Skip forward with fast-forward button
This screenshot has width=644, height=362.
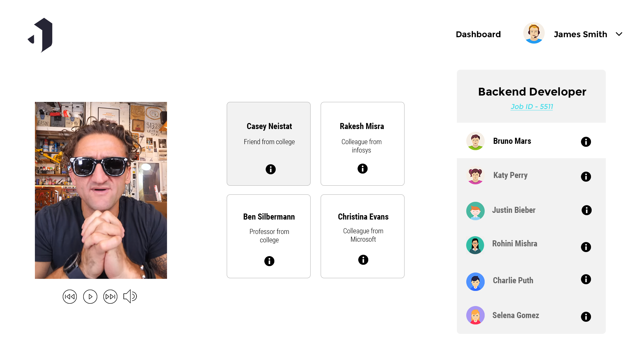click(110, 297)
